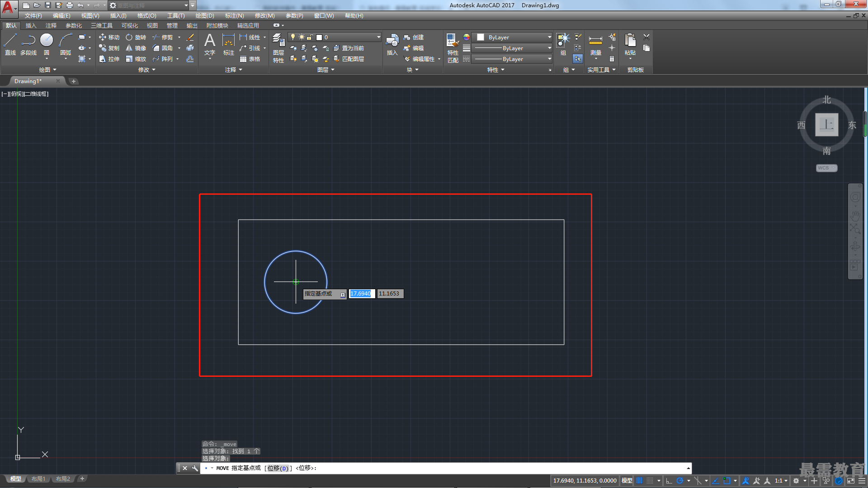Click the layer color swatch in layer dropdown
Screen dimensions: 868x488
319,38
